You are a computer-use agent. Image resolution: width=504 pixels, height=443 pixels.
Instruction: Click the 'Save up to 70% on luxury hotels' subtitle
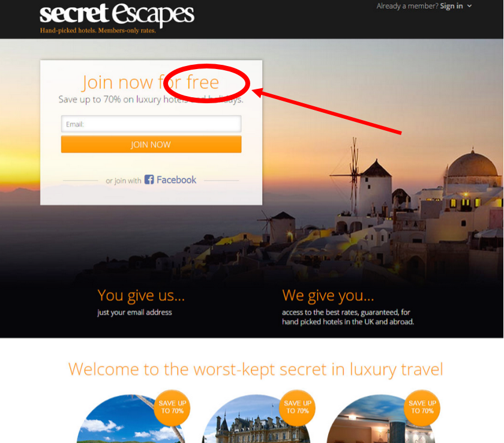[x=151, y=99]
